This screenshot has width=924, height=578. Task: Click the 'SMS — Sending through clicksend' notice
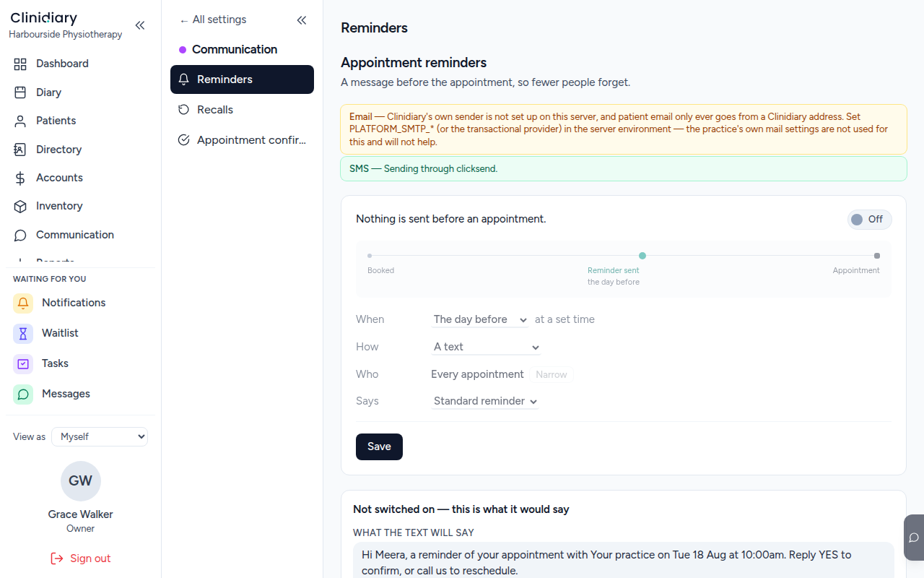[624, 168]
